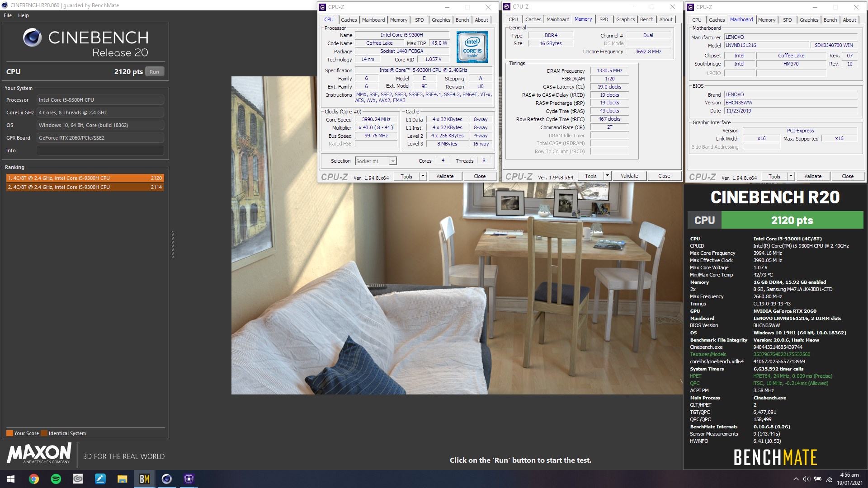Click the panel splitter handle beside ranking
Screen dimensions: 868x488
[x=173, y=244]
